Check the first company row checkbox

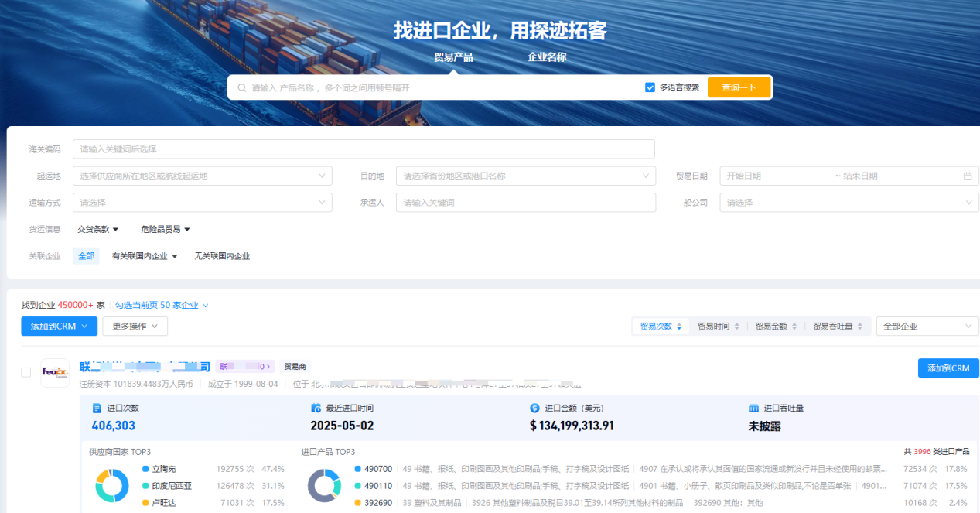pyautogui.click(x=26, y=372)
